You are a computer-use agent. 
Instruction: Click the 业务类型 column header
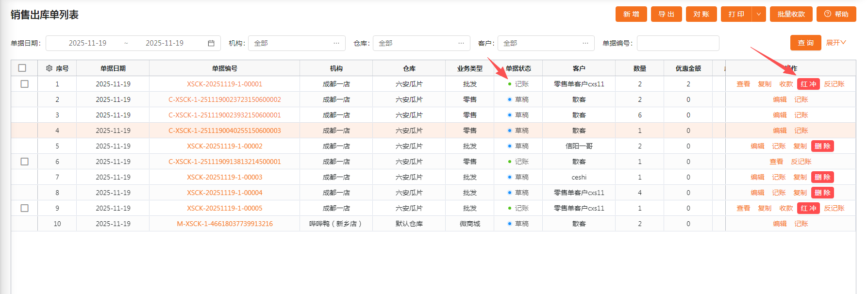470,68
